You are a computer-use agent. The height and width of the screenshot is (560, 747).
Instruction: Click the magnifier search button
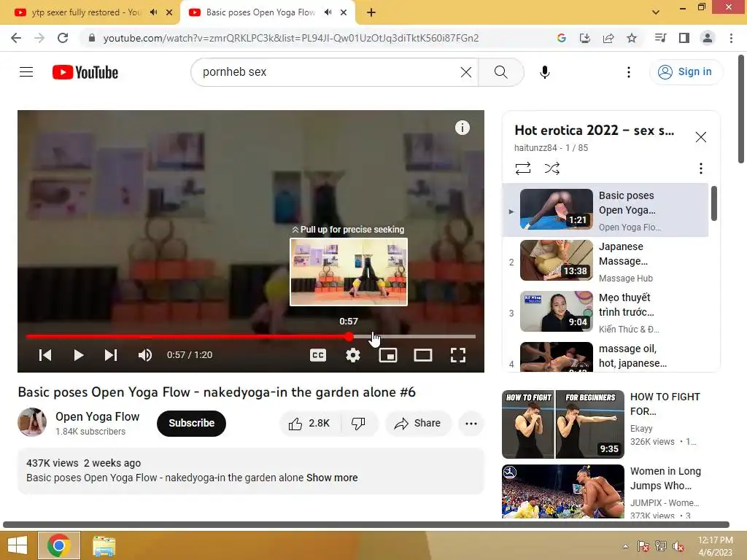[x=500, y=72]
